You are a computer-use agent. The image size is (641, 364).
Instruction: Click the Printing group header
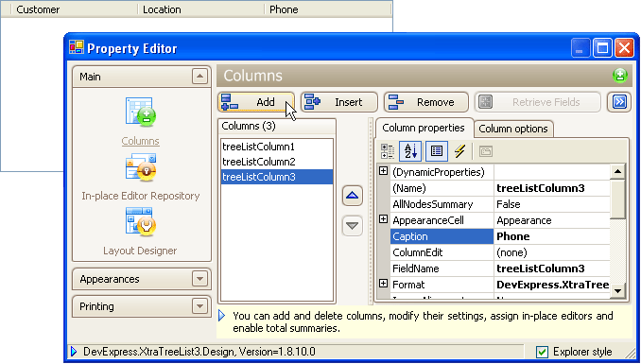tap(142, 306)
